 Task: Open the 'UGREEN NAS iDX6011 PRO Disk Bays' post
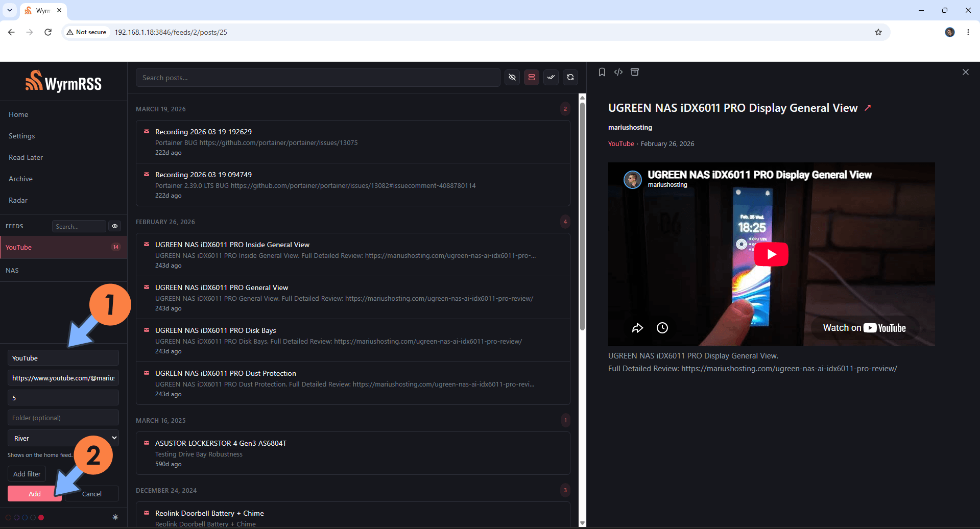tap(353, 341)
